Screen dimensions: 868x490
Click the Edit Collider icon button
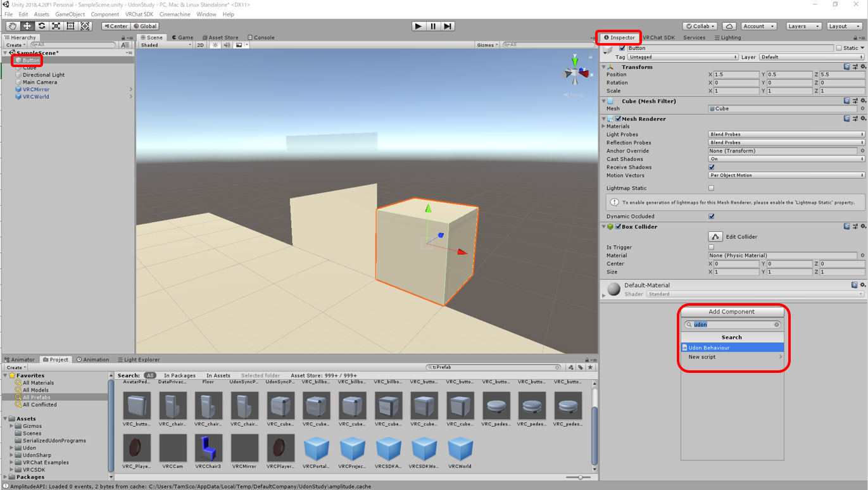715,237
